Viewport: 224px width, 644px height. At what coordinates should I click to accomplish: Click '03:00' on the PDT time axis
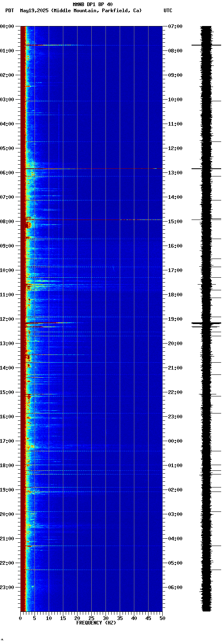pos(7,100)
